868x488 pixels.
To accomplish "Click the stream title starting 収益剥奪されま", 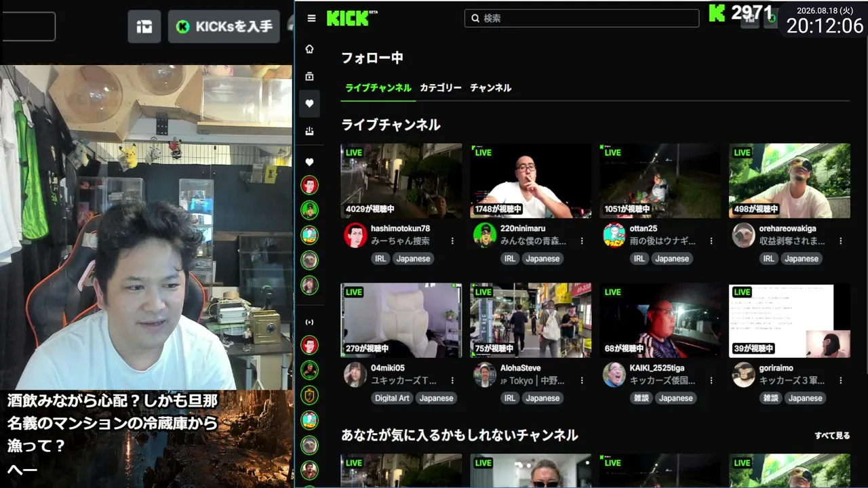I will pos(793,241).
